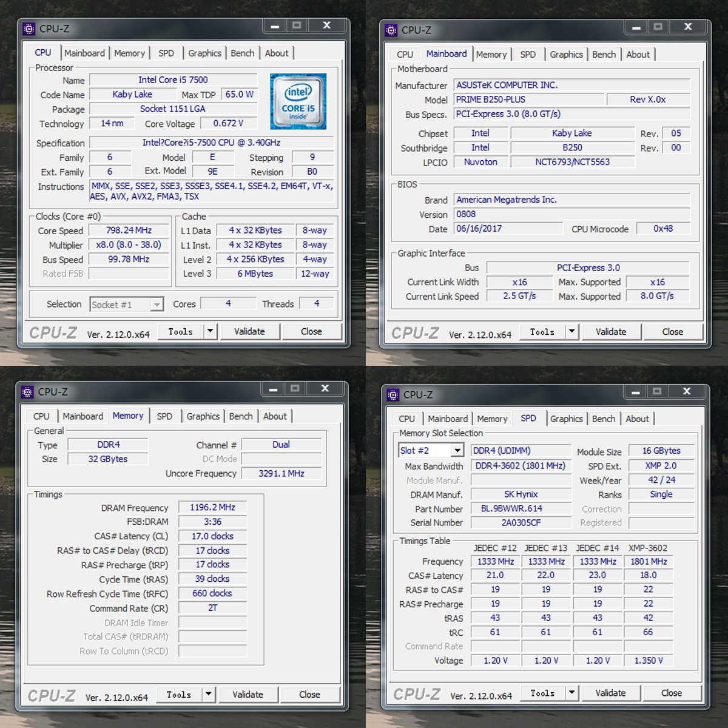Click the Intel Core i5 inside logo
This screenshot has width=728, height=728.
[x=298, y=101]
